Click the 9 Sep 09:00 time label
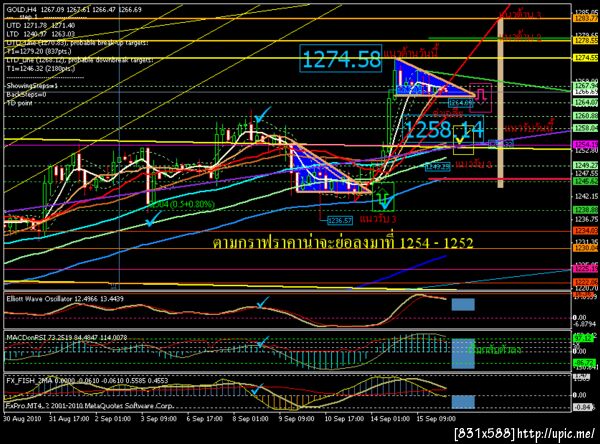 click(x=296, y=419)
